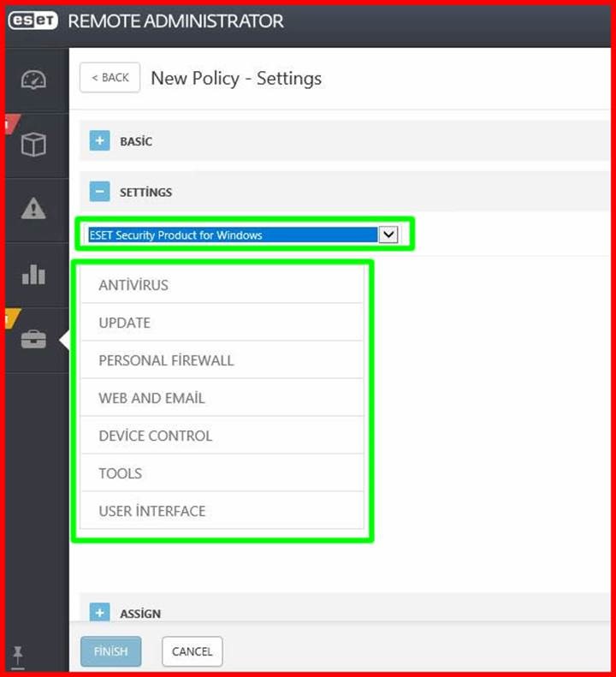Screen dimensions: 616x677
Task: Open the Computers cube icon in sidebar
Action: 33,145
